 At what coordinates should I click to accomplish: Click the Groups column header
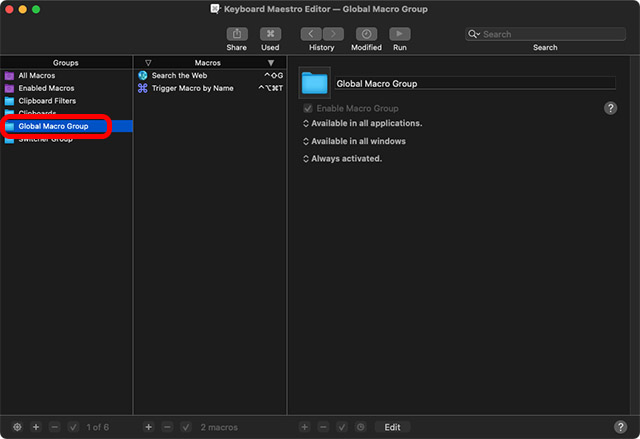66,63
